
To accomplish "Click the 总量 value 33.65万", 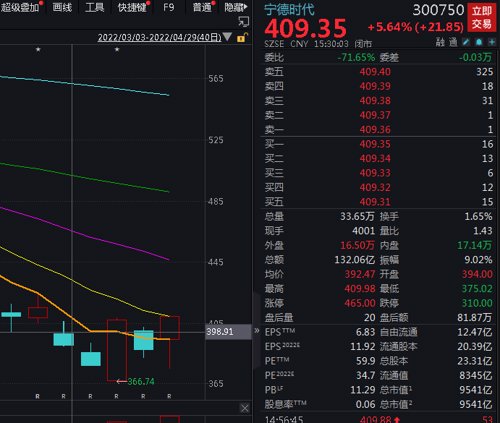I will tap(357, 216).
